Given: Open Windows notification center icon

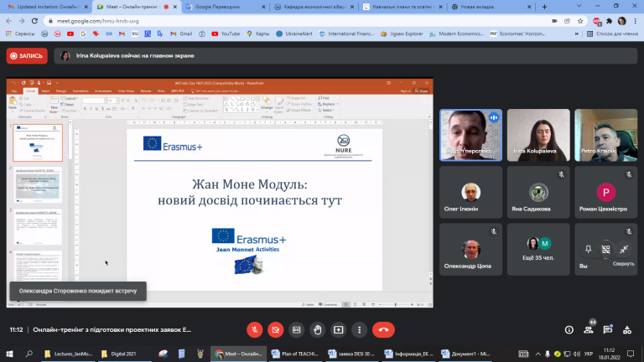Looking at the screenshot, I should pos(631,354).
